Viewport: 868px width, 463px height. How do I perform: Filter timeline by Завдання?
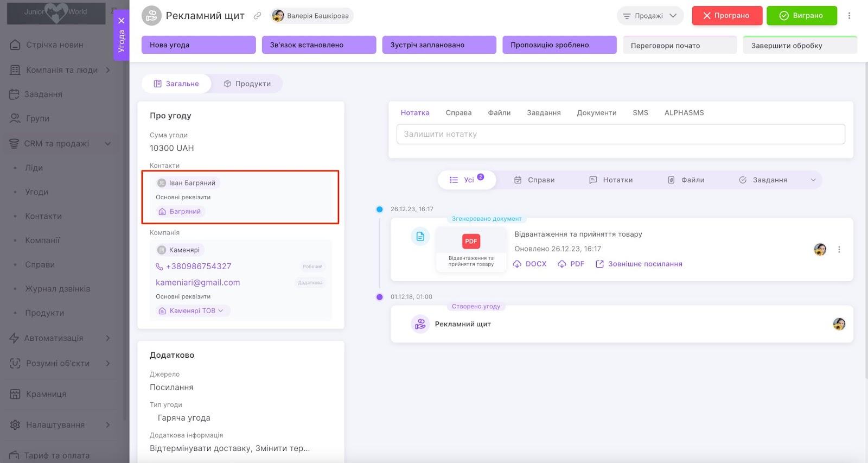pyautogui.click(x=763, y=180)
